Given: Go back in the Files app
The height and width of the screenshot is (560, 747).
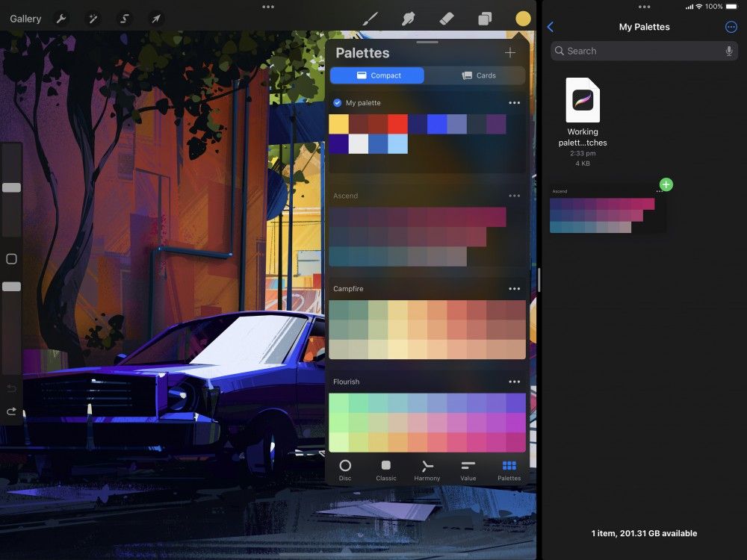Looking at the screenshot, I should [551, 27].
